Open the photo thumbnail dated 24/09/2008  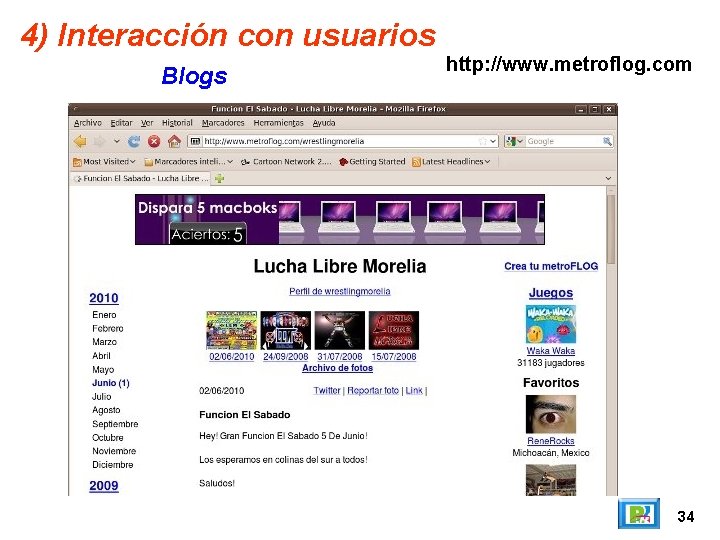[x=286, y=331]
